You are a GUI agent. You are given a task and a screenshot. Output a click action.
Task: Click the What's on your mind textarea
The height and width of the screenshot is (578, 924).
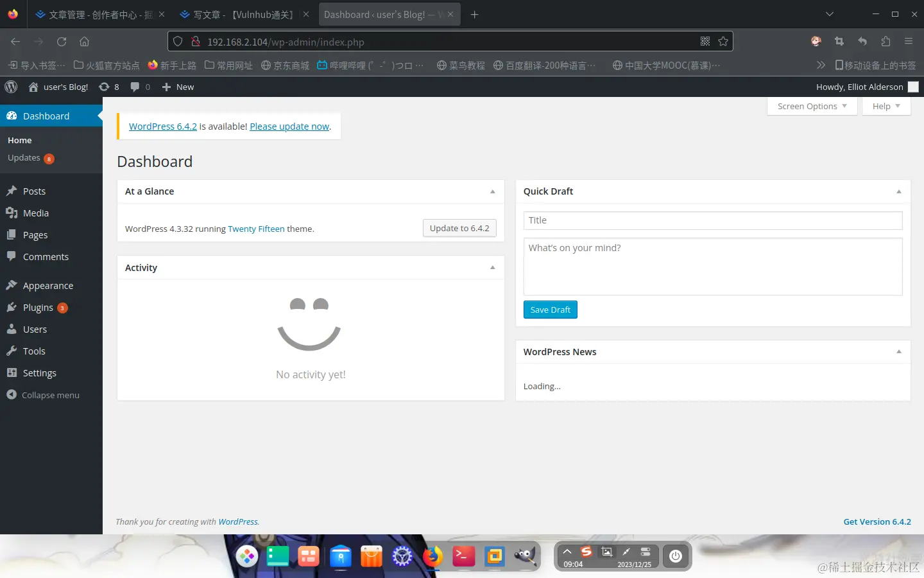point(713,267)
